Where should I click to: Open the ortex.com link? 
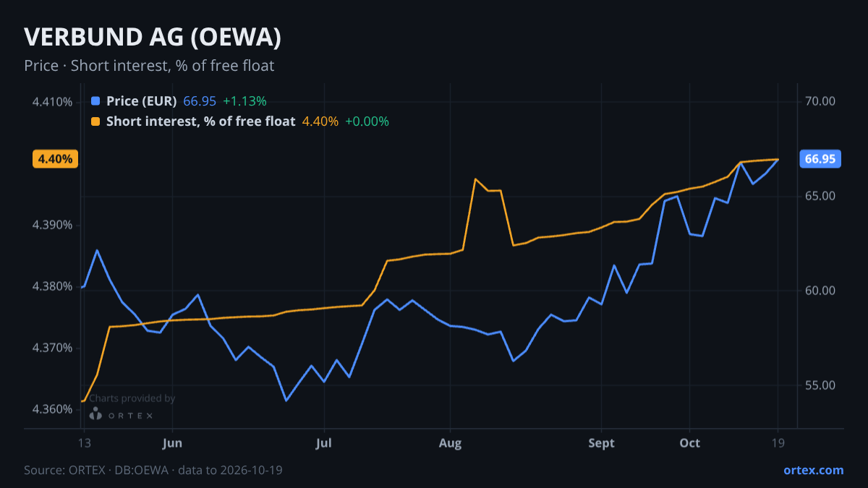click(813, 470)
